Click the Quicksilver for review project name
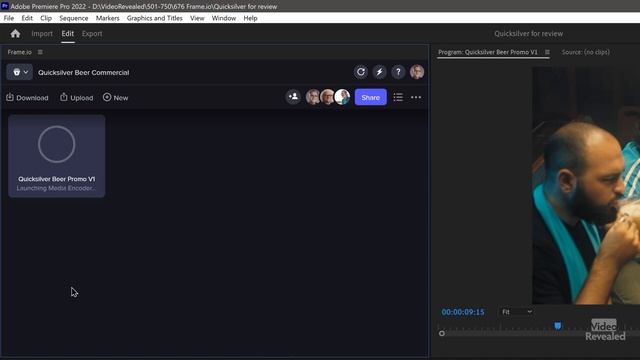 click(x=529, y=33)
